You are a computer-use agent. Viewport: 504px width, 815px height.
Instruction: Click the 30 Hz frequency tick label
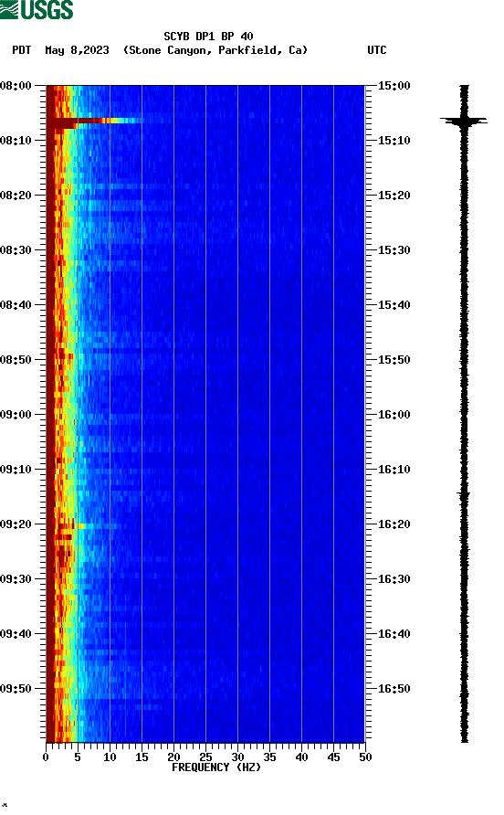point(238,757)
